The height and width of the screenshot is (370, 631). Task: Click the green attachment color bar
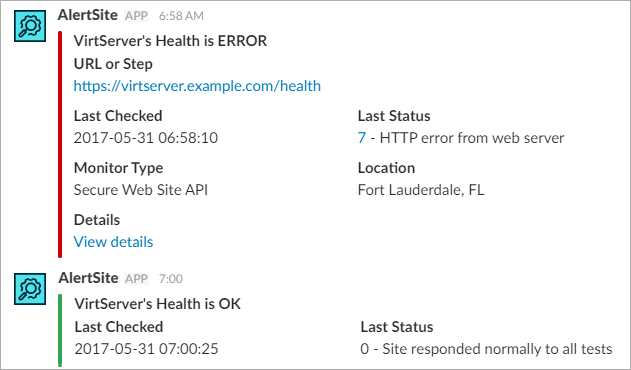tap(60, 330)
